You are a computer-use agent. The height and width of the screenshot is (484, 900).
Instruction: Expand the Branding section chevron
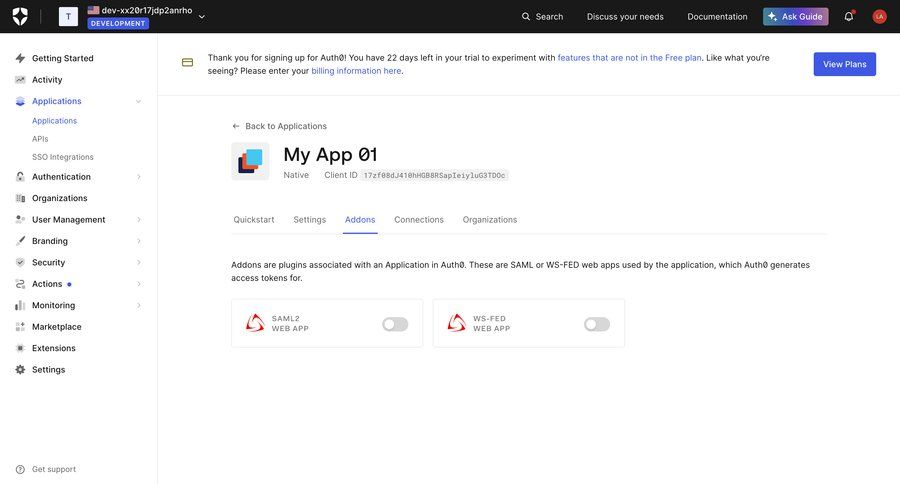click(138, 241)
